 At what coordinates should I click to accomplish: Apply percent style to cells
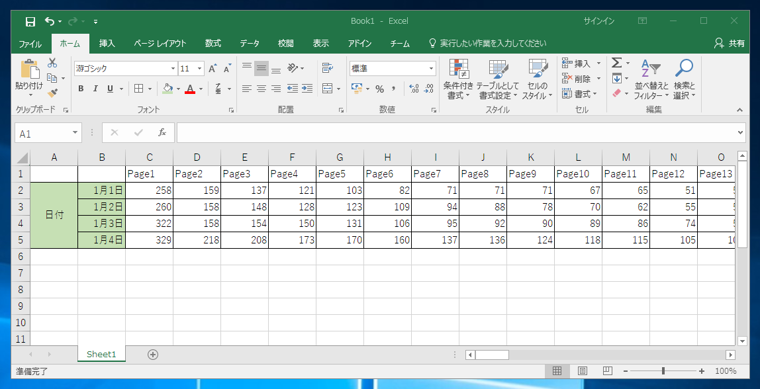point(380,89)
